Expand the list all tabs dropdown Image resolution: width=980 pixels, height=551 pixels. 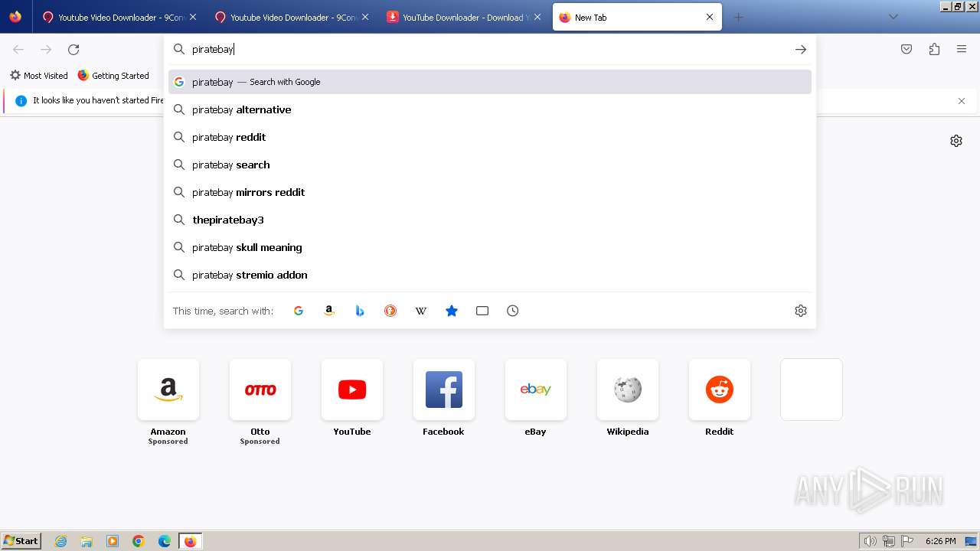coord(893,17)
